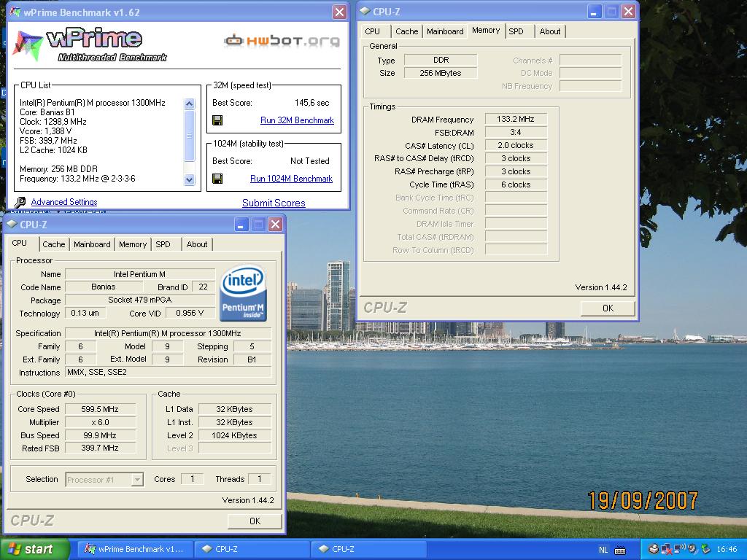Minimize the CPU-Z CPU window
Viewport: 747px width, 560px height.
[x=241, y=225]
